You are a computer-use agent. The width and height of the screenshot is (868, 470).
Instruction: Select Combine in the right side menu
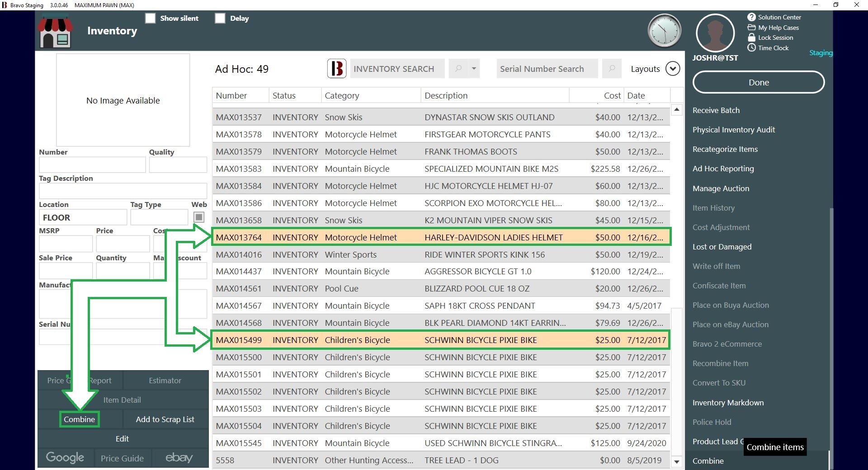tap(708, 461)
